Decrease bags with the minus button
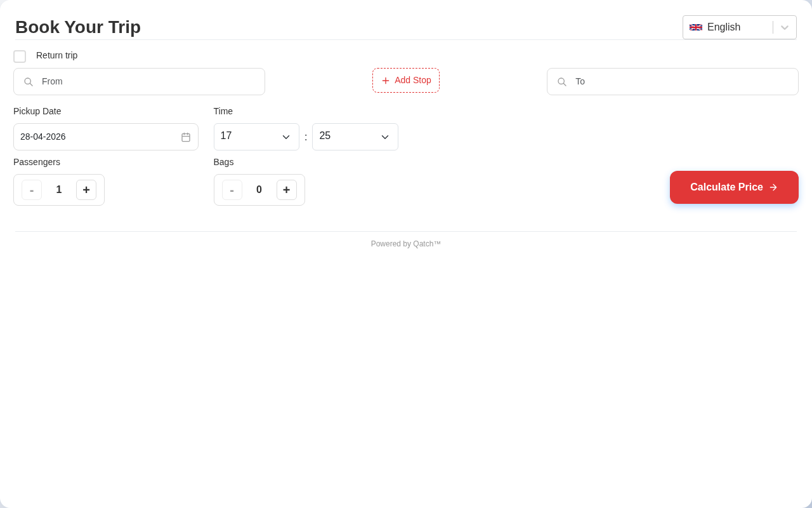This screenshot has width=812, height=508. [x=232, y=190]
